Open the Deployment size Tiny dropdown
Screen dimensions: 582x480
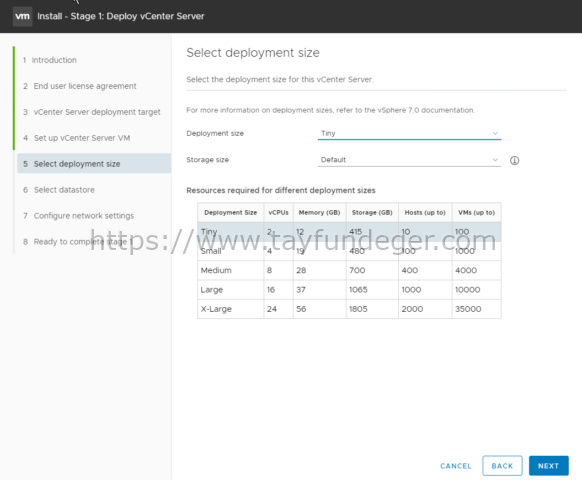coord(409,133)
